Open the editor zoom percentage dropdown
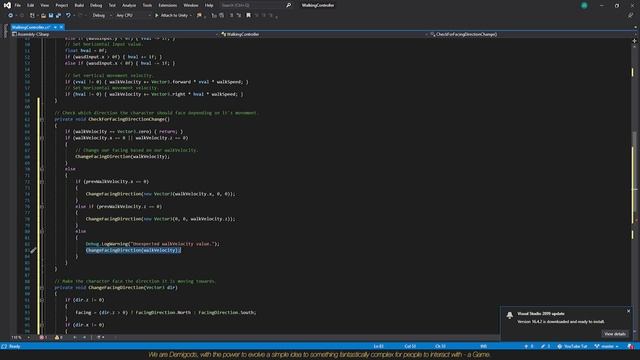Image resolution: width=640 pixels, height=360 pixels. pos(20,338)
